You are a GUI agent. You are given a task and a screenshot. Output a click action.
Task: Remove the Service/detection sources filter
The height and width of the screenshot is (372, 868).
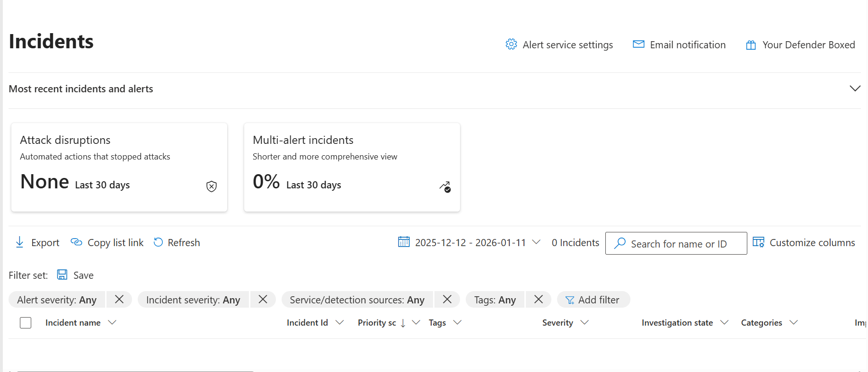447,299
